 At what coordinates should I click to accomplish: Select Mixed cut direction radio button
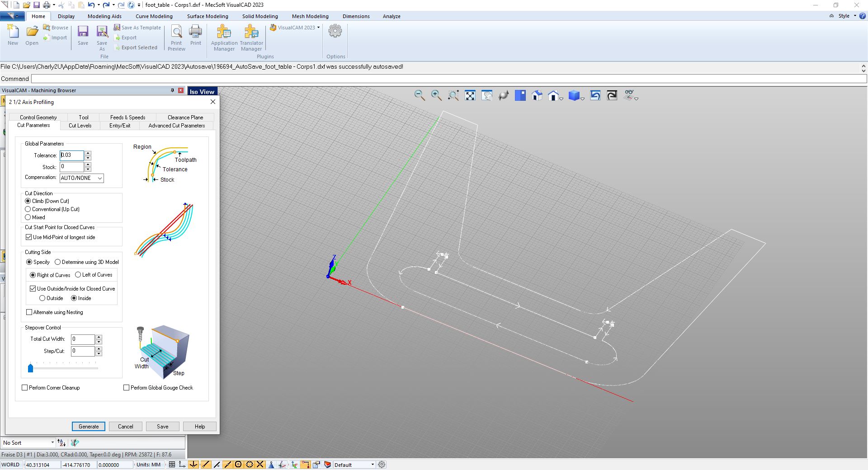point(28,217)
